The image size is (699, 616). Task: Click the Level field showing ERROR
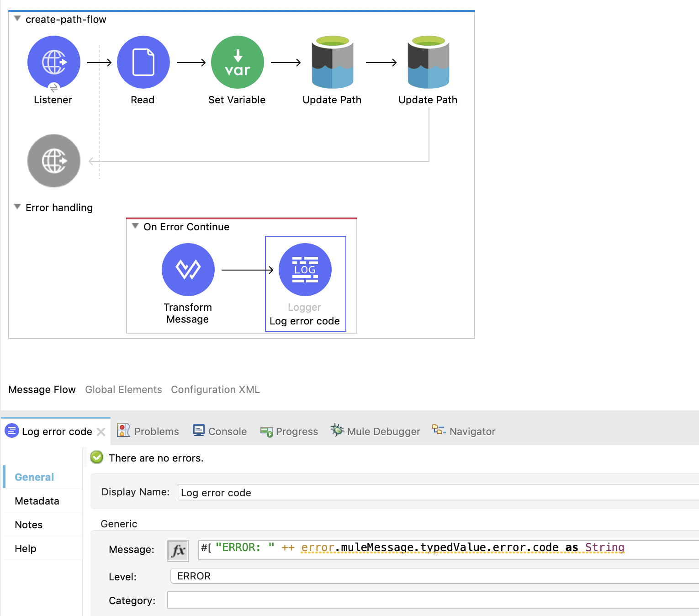pos(320,576)
